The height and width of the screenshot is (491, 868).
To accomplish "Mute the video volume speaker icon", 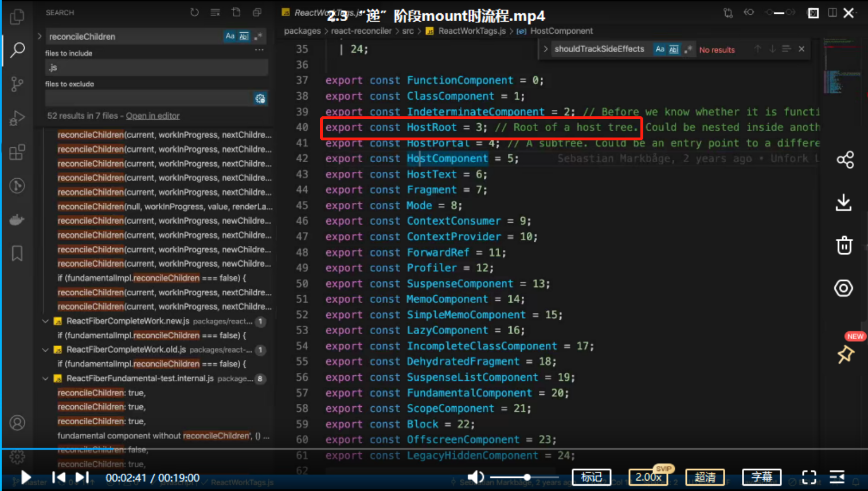I will click(475, 477).
